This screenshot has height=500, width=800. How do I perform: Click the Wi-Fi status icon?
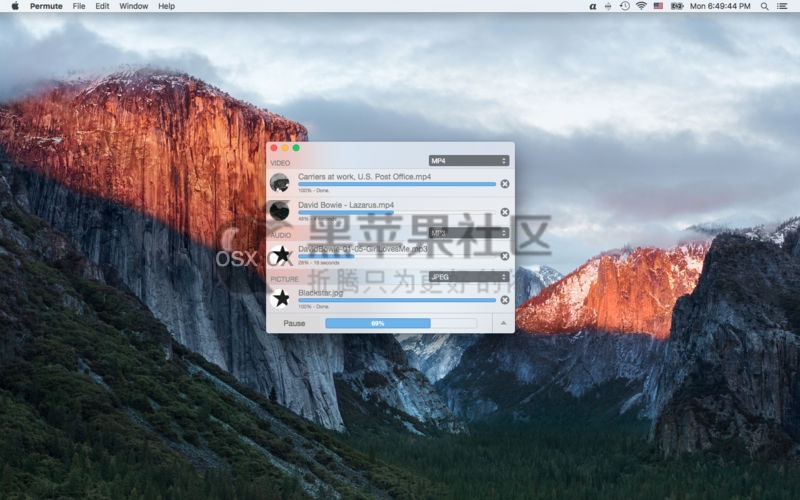coord(641,6)
